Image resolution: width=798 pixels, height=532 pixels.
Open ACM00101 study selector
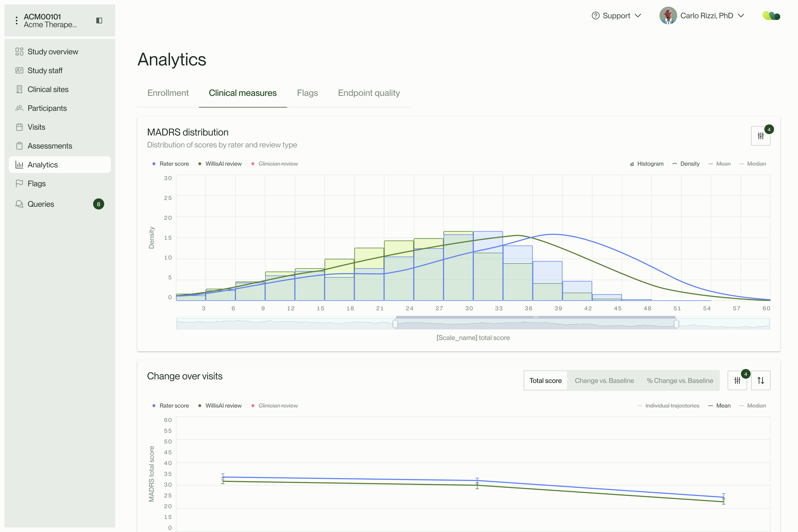point(50,20)
